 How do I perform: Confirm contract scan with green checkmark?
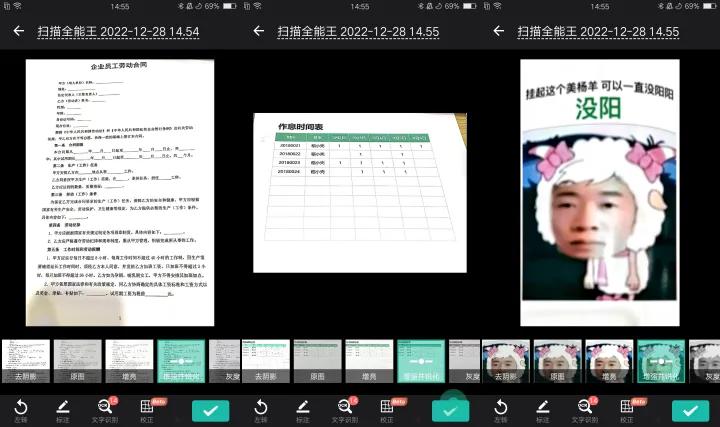(210, 410)
